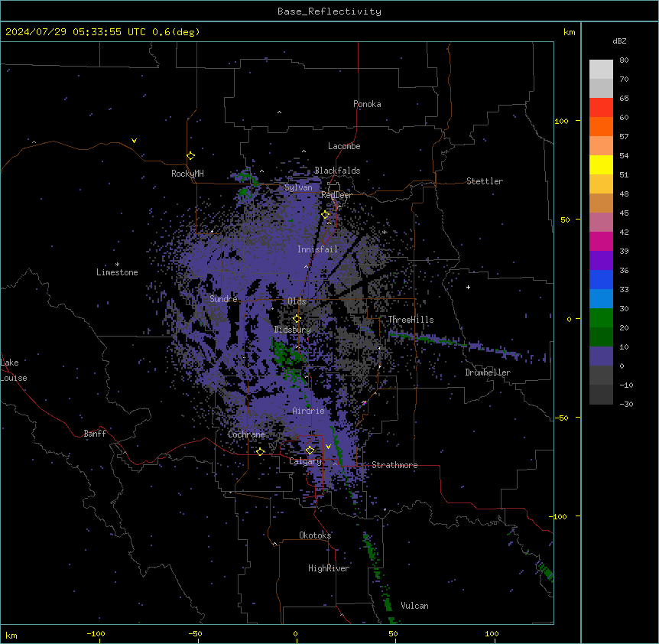This screenshot has height=644, width=659.
Task: Select the top white swatch below 80
Action: click(x=601, y=70)
